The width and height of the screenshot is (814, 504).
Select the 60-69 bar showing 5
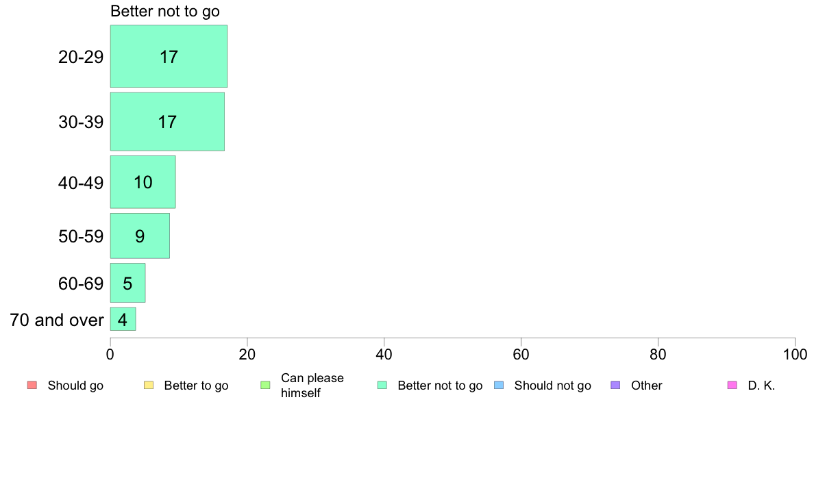127,283
